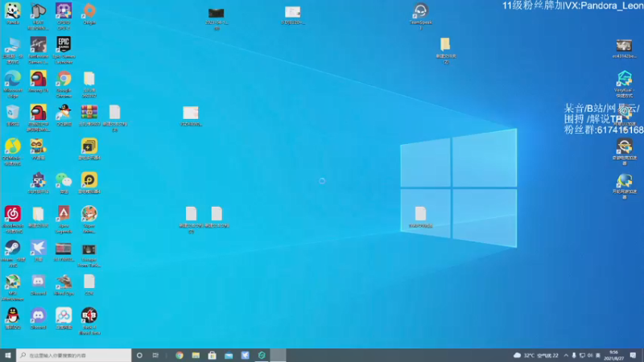Open Among Us shortcut beside Recycle Bin
Screen dimensions: 644x362
point(38,117)
